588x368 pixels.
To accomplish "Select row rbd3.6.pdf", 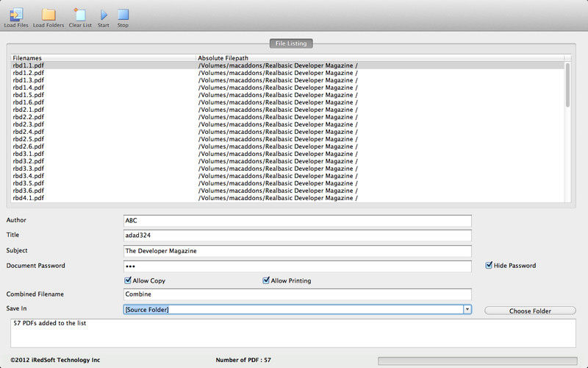I will point(287,191).
